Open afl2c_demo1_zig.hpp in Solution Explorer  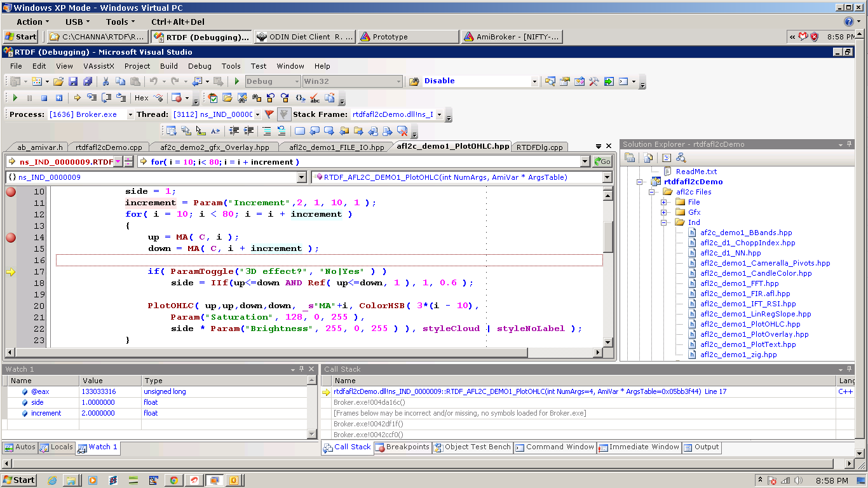click(x=738, y=355)
